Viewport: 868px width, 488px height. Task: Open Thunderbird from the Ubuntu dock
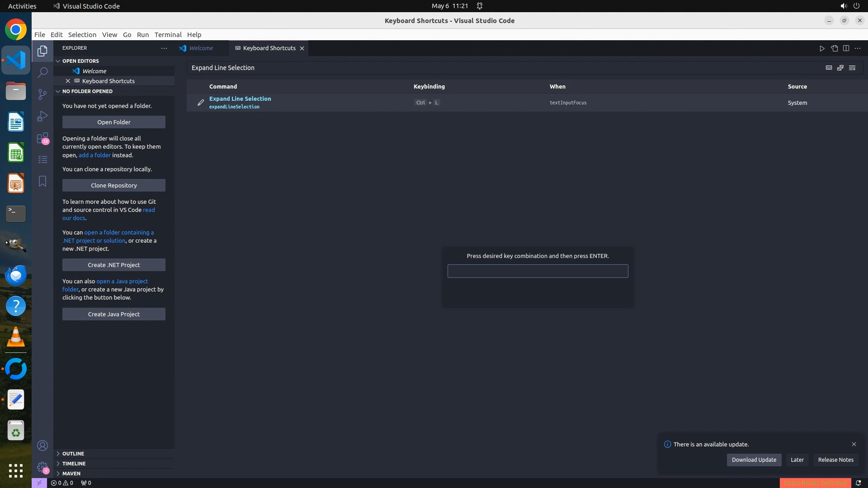16,275
